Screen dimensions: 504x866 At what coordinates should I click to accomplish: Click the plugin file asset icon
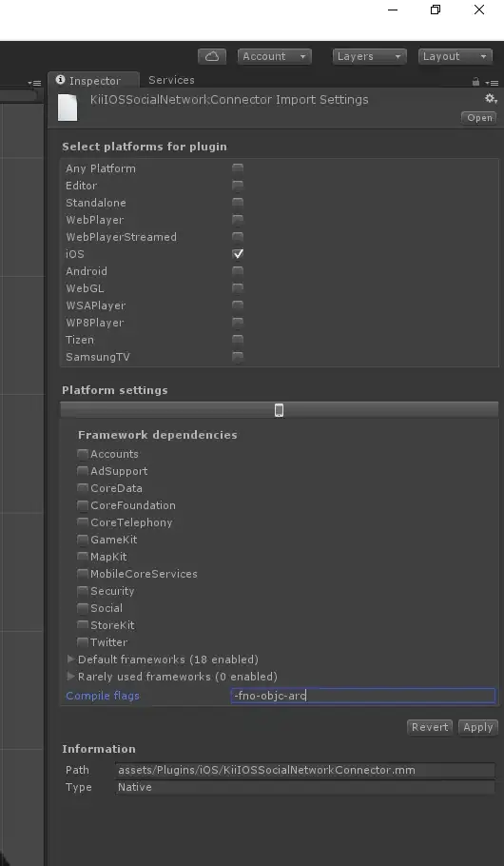pos(68,108)
